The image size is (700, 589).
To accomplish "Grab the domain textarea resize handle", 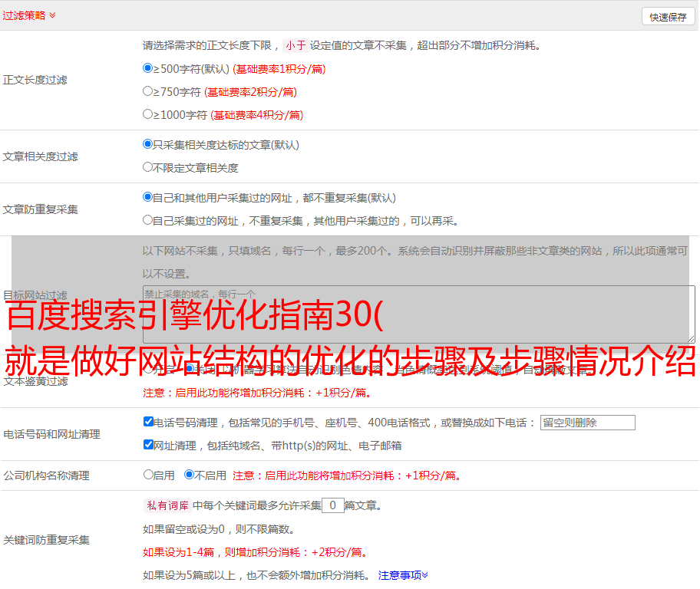I will [x=691, y=338].
